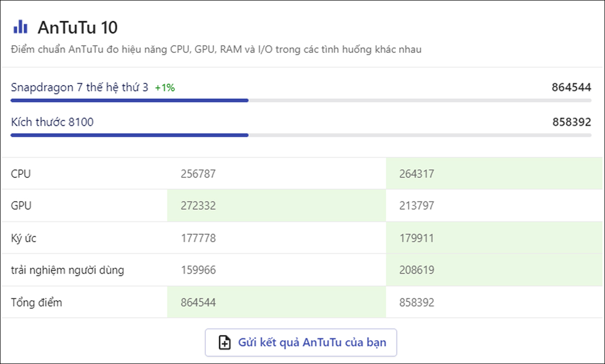Click GPU value 213797
The width and height of the screenshot is (605, 364).
tap(416, 206)
